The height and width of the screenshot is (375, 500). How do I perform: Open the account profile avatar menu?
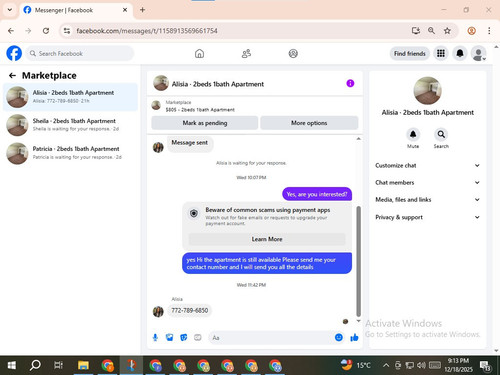click(x=478, y=53)
